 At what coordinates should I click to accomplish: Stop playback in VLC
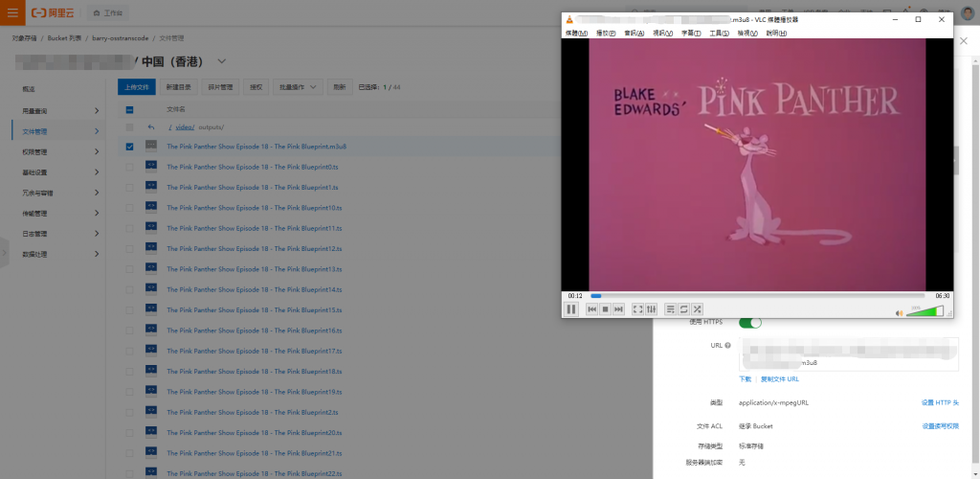(605, 308)
